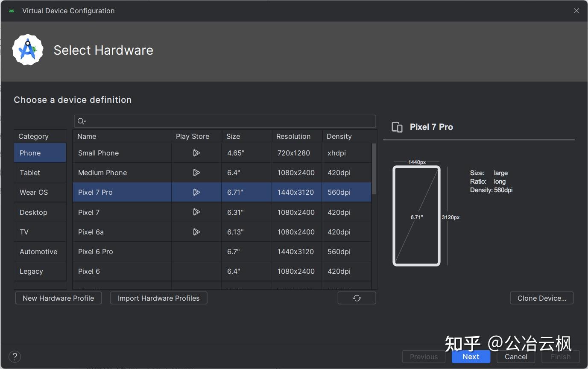
Task: Click the xhdpi density cell
Action: [347, 153]
